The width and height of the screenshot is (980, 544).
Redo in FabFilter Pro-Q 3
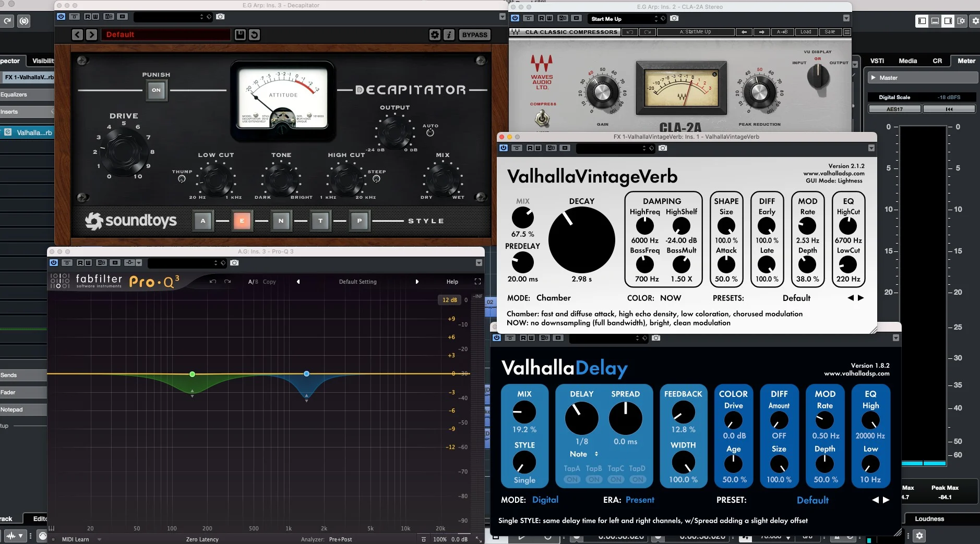click(228, 282)
